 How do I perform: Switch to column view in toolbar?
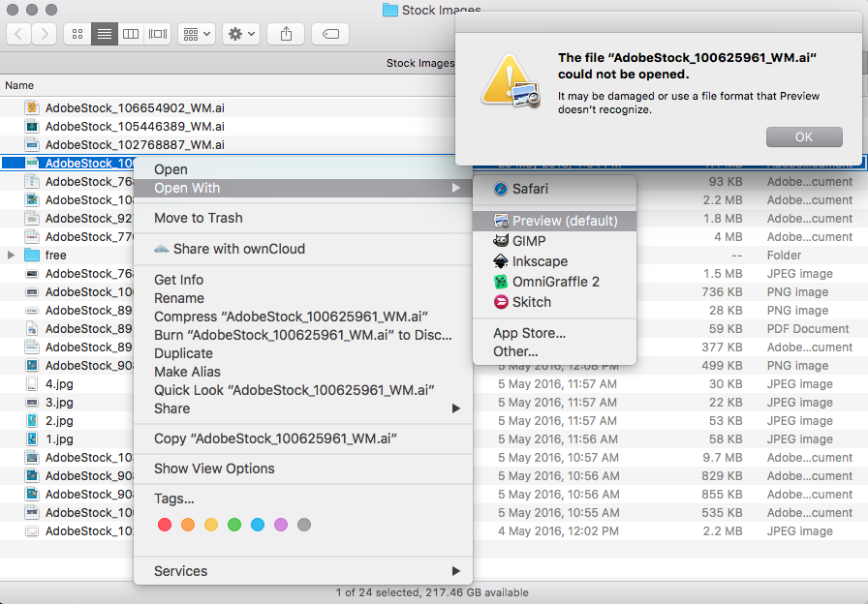pyautogui.click(x=130, y=34)
